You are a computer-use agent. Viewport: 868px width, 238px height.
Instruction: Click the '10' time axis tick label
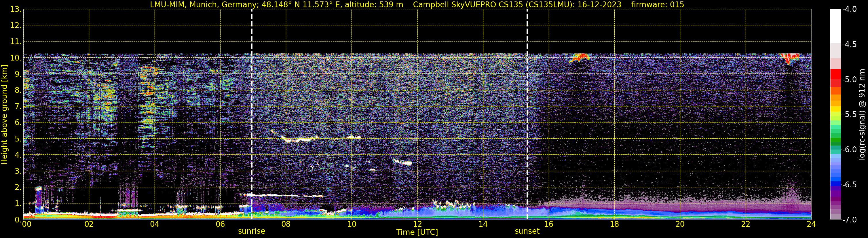[x=352, y=224]
